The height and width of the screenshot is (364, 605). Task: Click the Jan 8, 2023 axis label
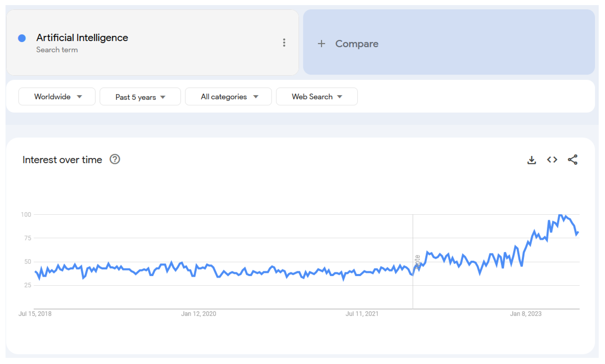point(526,314)
